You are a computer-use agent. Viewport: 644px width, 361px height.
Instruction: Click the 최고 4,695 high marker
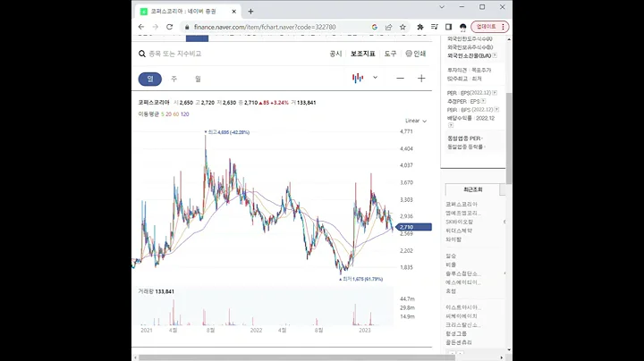pos(227,132)
